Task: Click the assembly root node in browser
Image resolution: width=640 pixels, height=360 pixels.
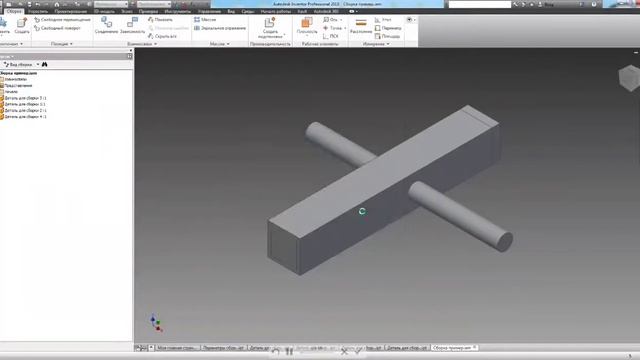Action: [18, 73]
